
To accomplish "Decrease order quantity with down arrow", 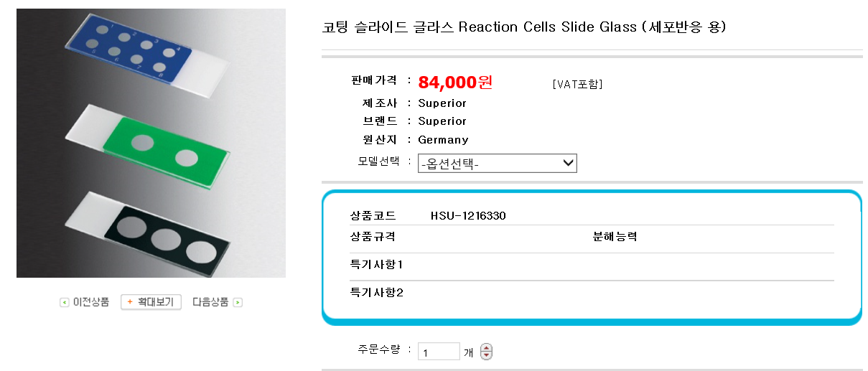I will coord(486,355).
